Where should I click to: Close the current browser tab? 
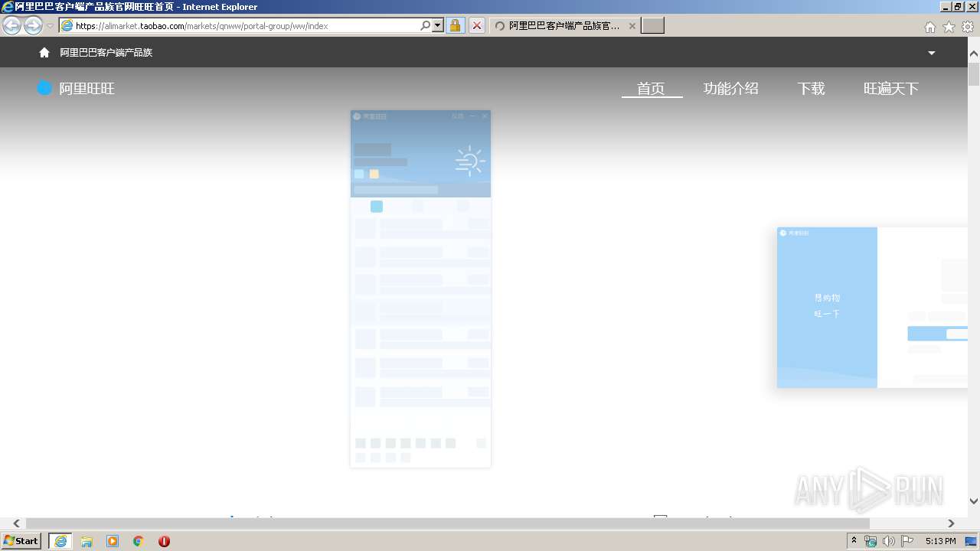pos(632,26)
